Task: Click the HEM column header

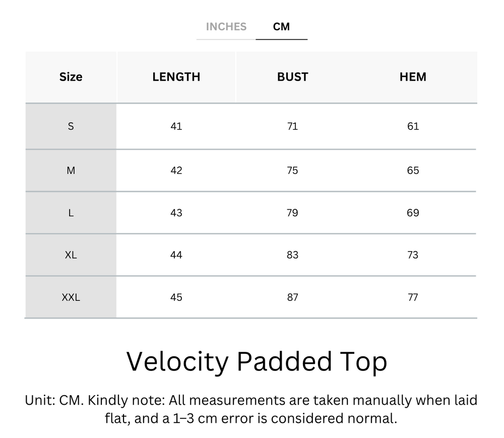Action: click(x=413, y=77)
